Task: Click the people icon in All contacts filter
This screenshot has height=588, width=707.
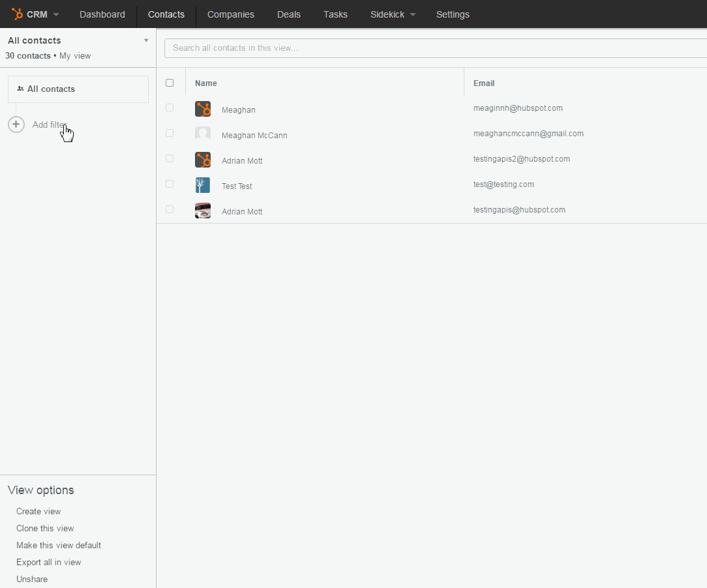Action: click(x=21, y=89)
